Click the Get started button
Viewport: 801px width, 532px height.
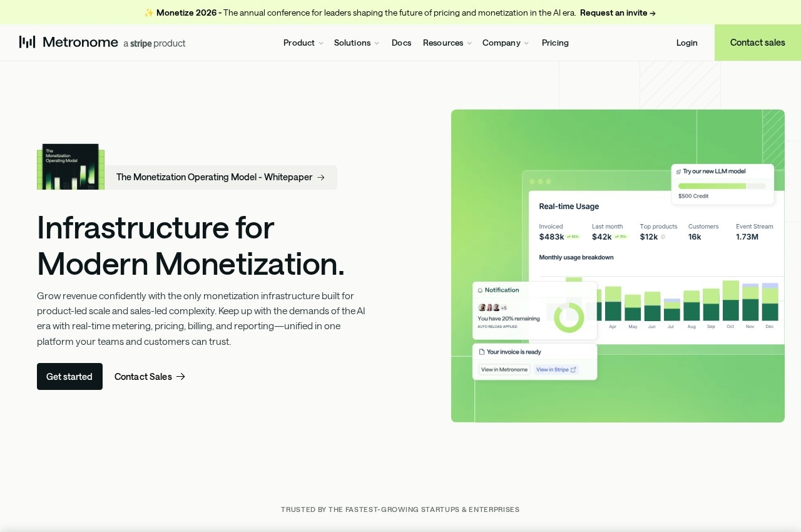(x=69, y=376)
